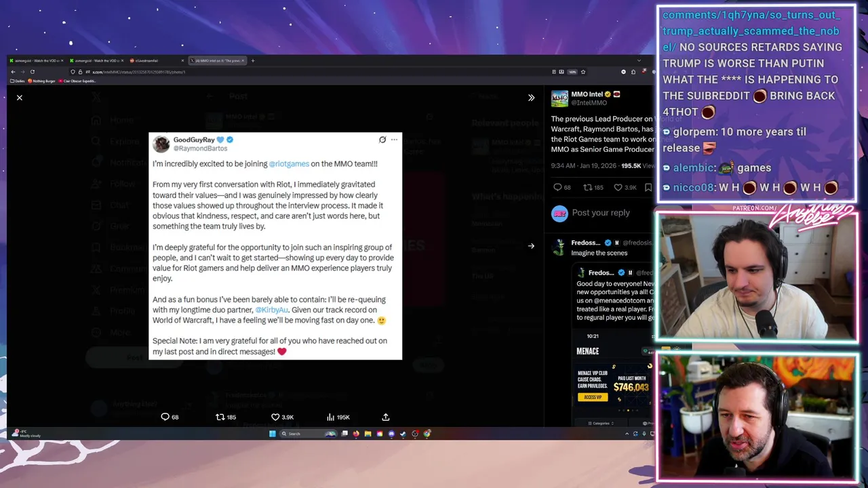Open the weather widget on taskbar
The image size is (868, 488).
(26, 434)
